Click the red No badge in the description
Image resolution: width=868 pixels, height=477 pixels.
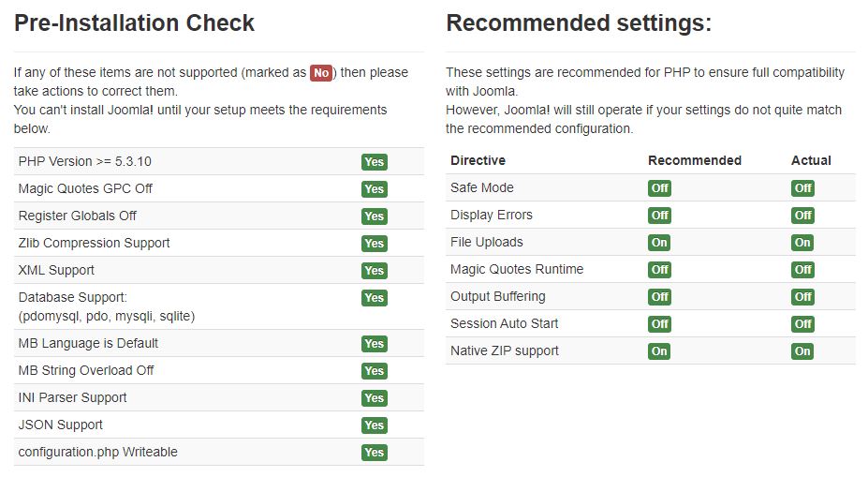321,73
